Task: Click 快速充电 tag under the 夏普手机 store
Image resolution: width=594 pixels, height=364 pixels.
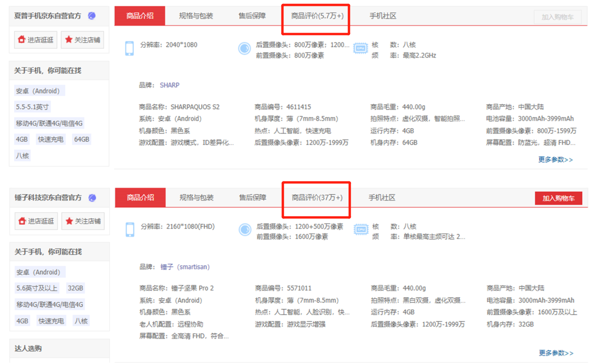Action: [51, 139]
